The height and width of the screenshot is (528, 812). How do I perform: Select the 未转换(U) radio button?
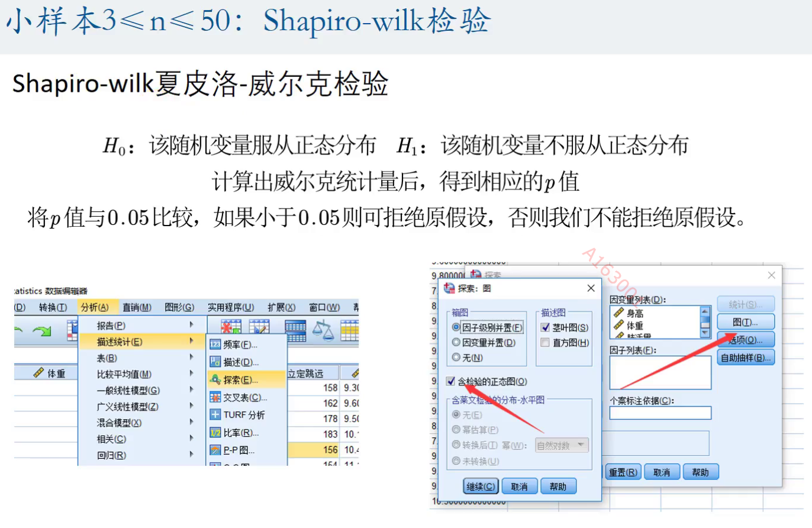[456, 461]
